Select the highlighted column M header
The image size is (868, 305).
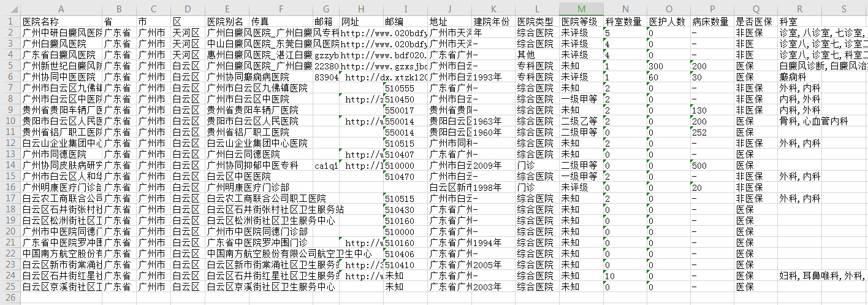[581, 9]
